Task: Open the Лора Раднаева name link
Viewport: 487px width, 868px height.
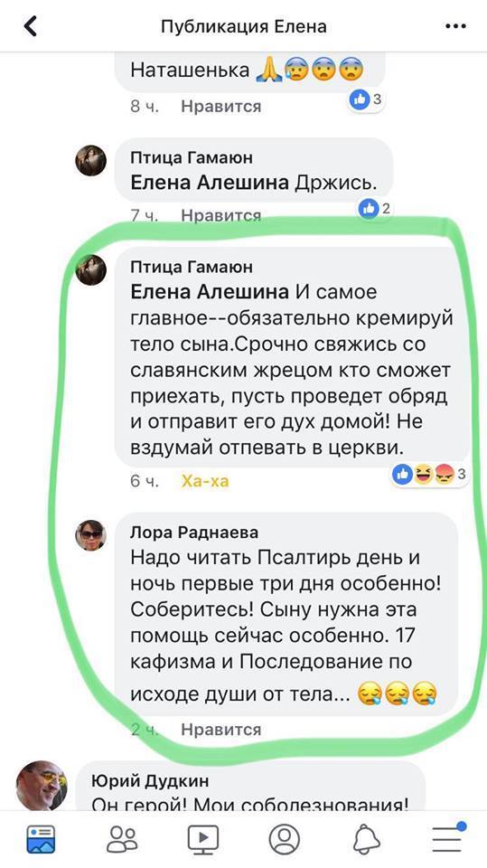Action: [194, 533]
